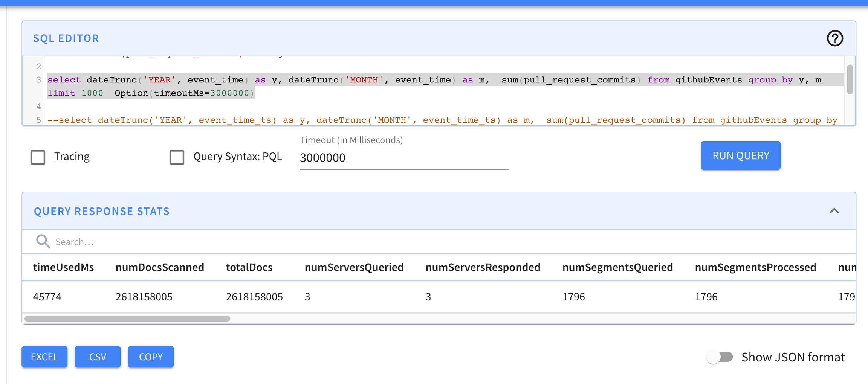Click the numSegmentsProcessed column header
Screen dimensions: 868x384
[x=755, y=267]
